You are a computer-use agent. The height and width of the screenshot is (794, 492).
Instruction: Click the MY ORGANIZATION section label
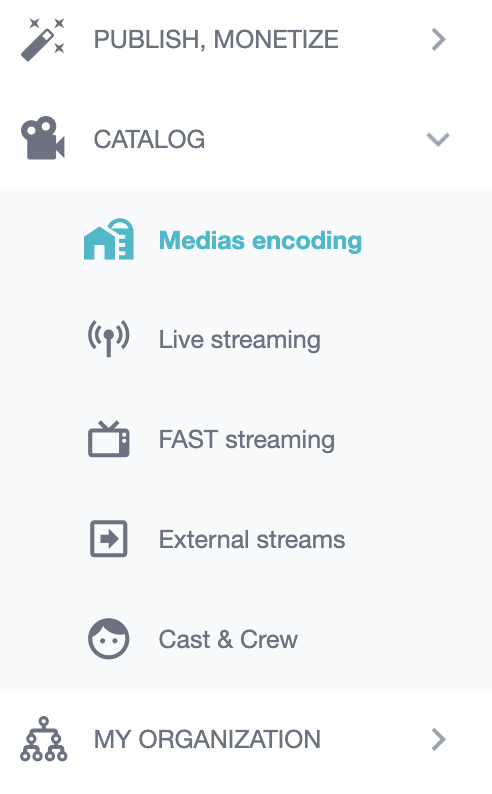(207, 739)
